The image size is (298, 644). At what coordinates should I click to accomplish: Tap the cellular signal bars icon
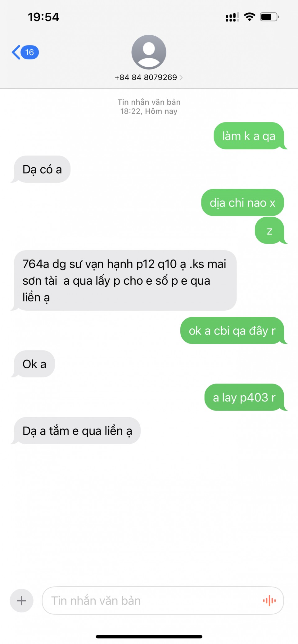pos(232,17)
